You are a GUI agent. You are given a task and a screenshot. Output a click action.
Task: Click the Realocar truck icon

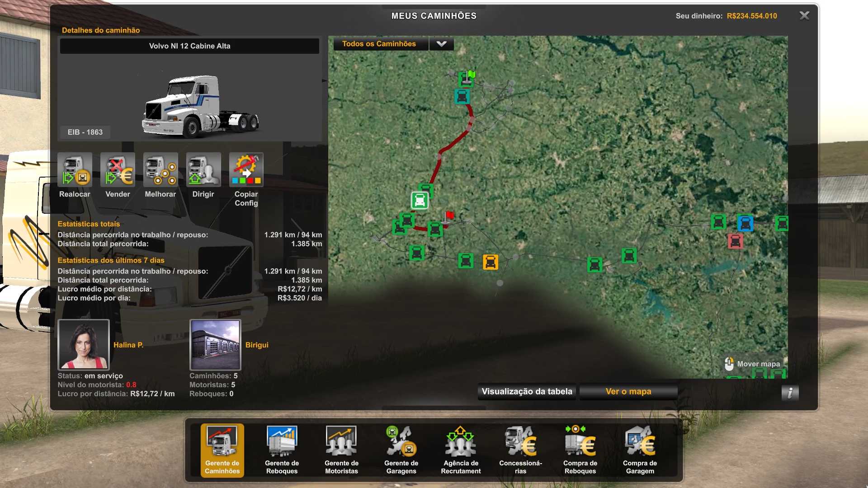(75, 170)
